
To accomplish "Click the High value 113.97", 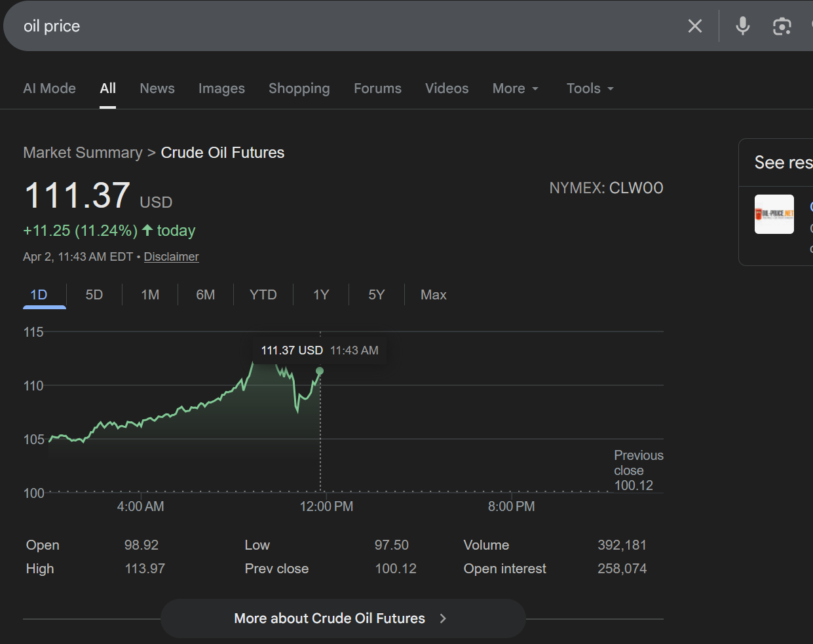I will [x=145, y=569].
